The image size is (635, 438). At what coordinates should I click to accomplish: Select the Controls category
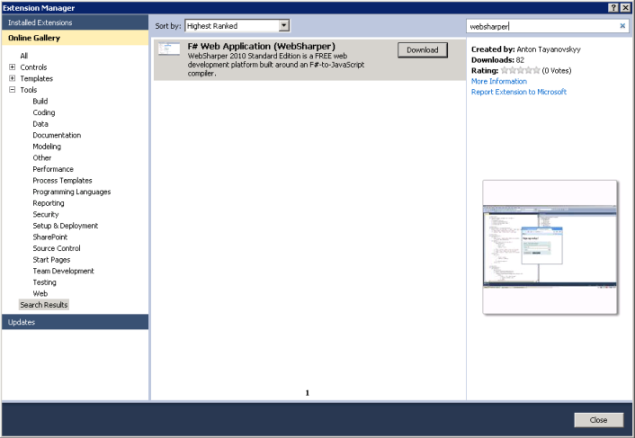click(x=34, y=67)
